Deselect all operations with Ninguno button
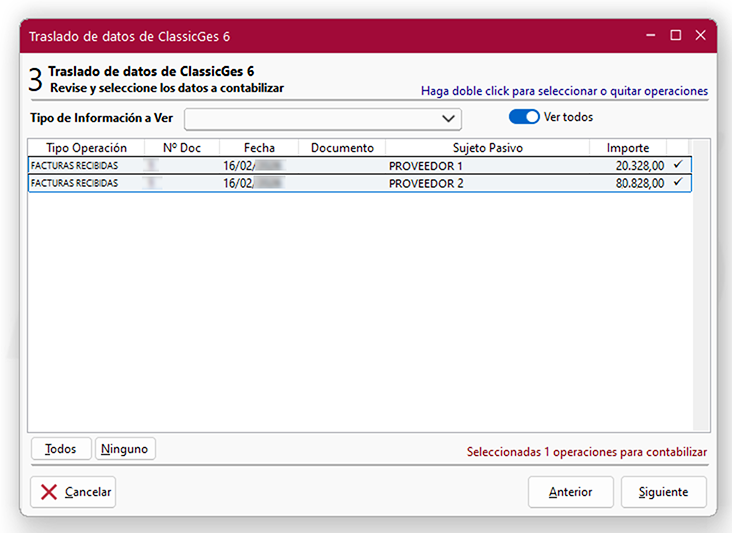Viewport: 732px width, 533px height. (125, 449)
